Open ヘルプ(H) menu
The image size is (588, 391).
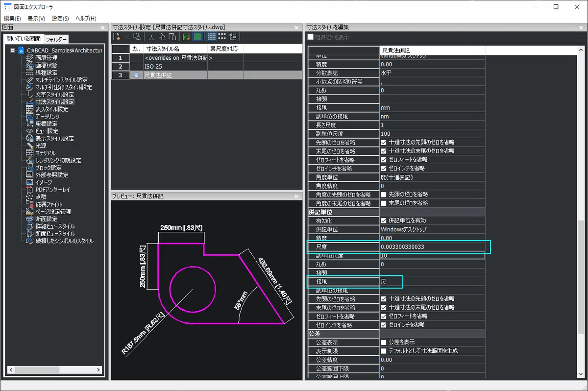coord(86,18)
